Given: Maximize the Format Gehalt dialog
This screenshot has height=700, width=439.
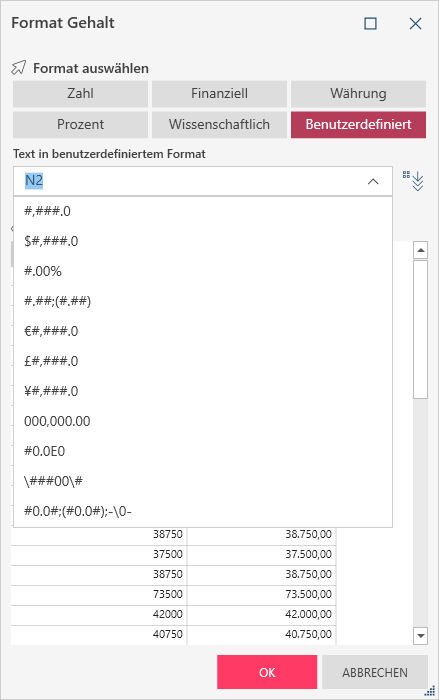Looking at the screenshot, I should (x=370, y=23).
